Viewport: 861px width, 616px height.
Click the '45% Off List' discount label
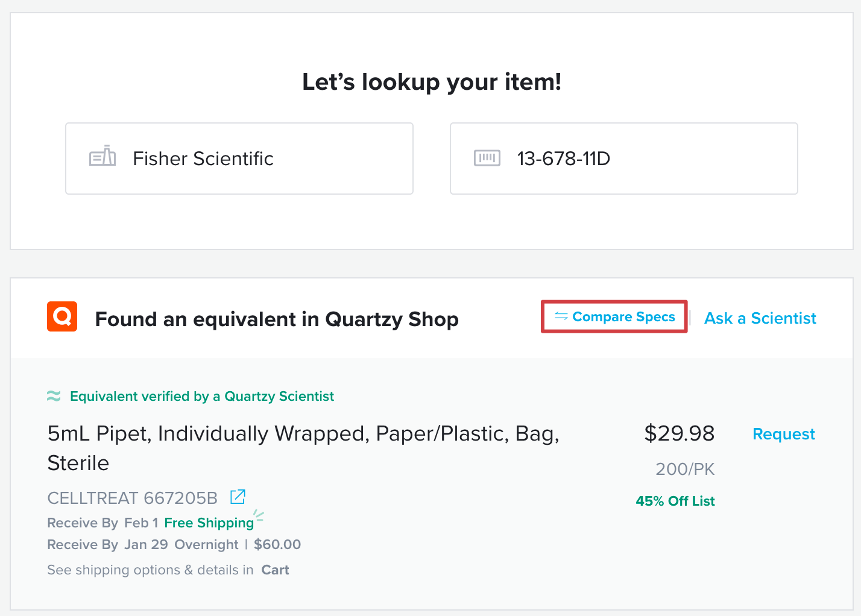675,501
